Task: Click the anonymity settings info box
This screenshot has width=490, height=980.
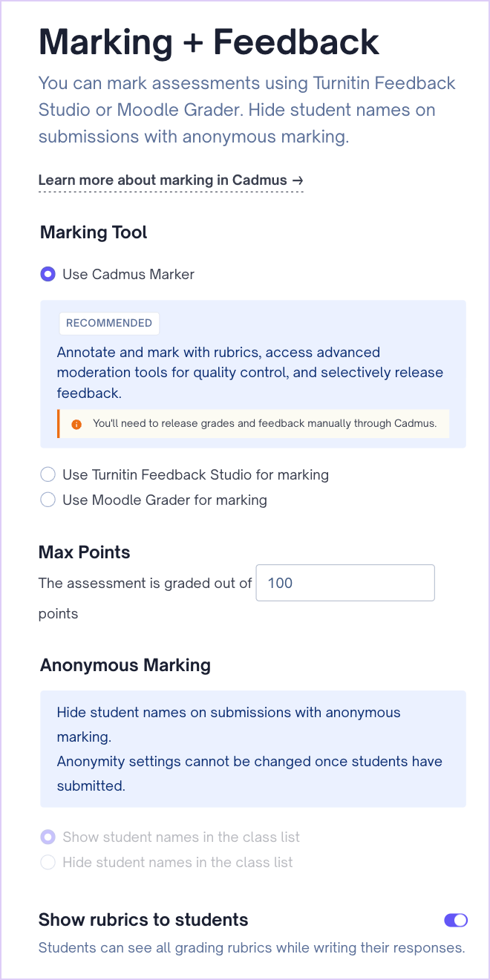Action: pyautogui.click(x=252, y=748)
